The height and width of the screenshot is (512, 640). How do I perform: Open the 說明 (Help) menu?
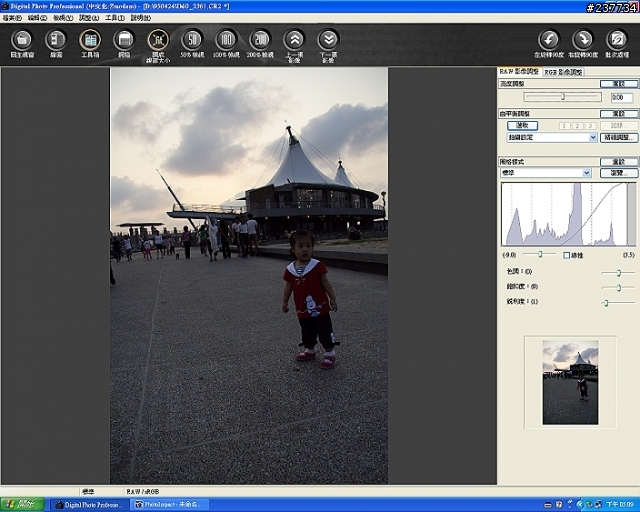click(x=140, y=18)
